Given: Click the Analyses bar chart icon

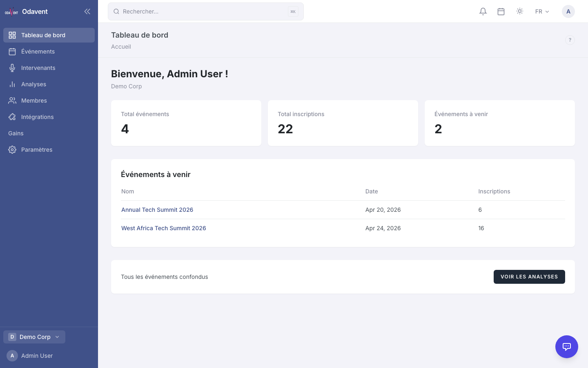Looking at the screenshot, I should (12, 84).
